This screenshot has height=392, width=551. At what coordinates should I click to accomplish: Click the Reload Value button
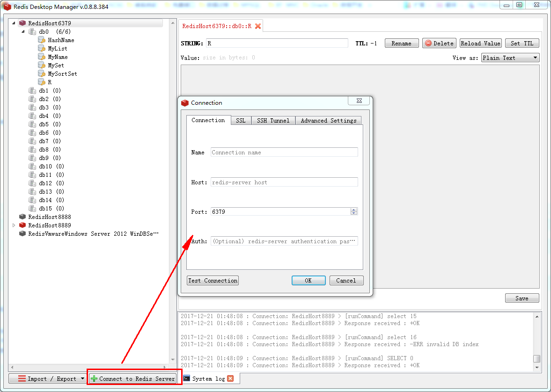[480, 43]
